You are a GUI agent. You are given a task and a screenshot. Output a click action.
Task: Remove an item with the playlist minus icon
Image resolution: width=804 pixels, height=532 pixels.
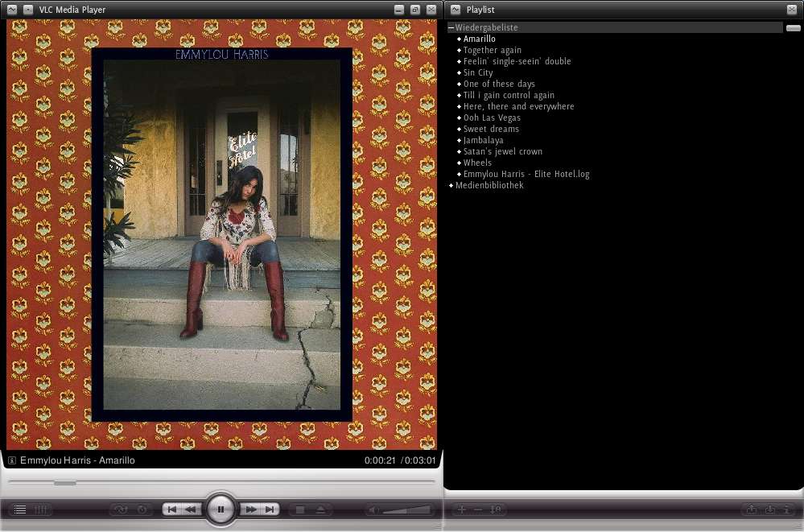click(x=478, y=509)
